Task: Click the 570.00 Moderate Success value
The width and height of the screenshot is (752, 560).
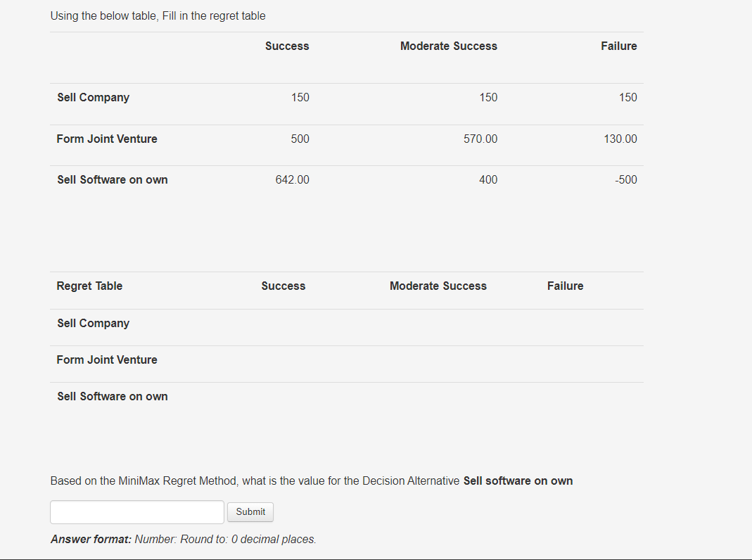Action: 480,139
